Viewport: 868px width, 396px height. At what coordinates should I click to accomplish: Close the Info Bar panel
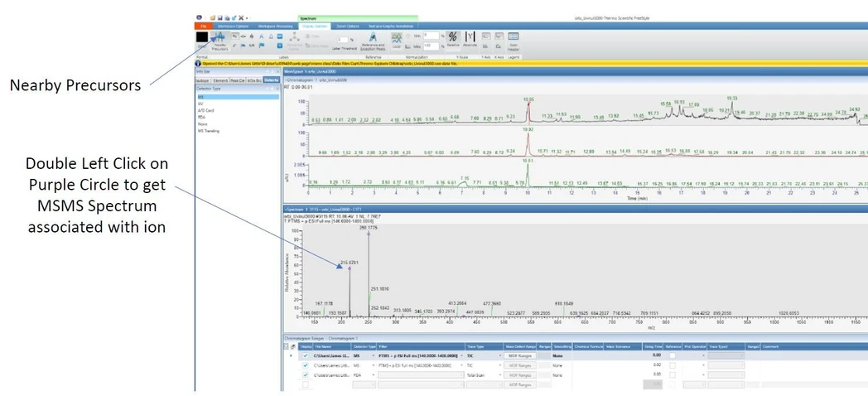pyautogui.click(x=277, y=72)
